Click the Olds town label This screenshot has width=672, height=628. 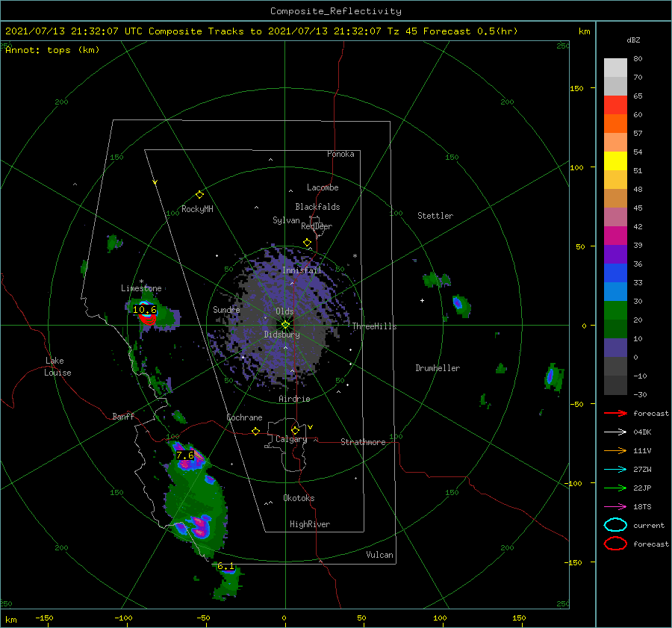[x=284, y=311]
